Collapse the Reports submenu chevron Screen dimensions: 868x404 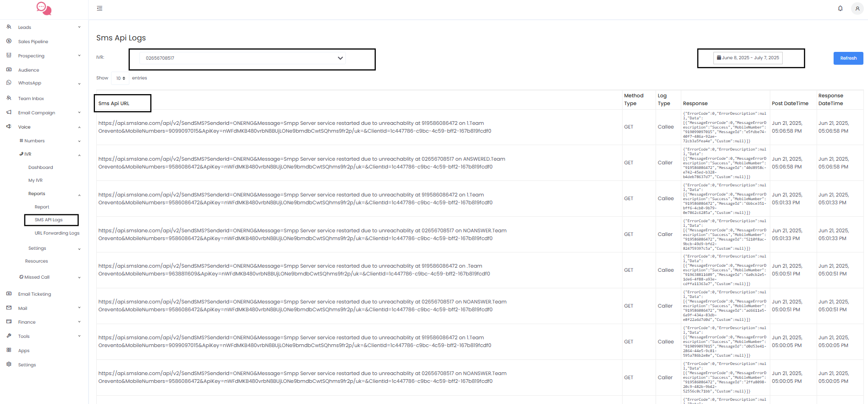79,195
